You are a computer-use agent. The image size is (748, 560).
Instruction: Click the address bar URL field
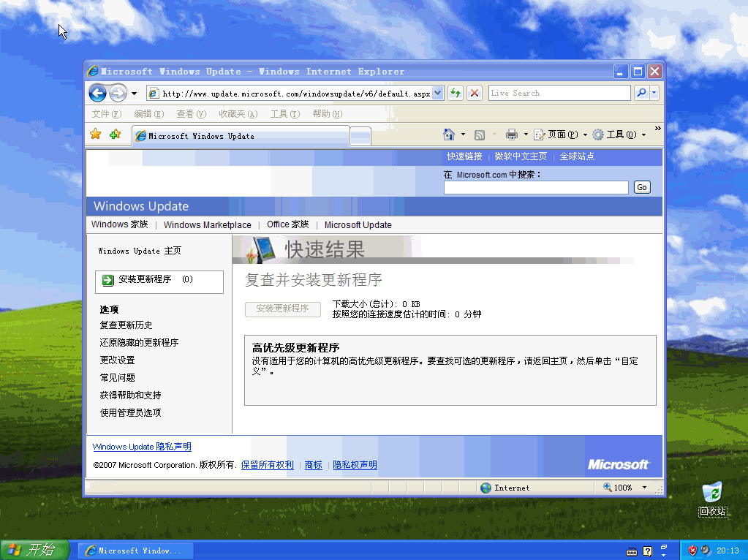[x=296, y=94]
